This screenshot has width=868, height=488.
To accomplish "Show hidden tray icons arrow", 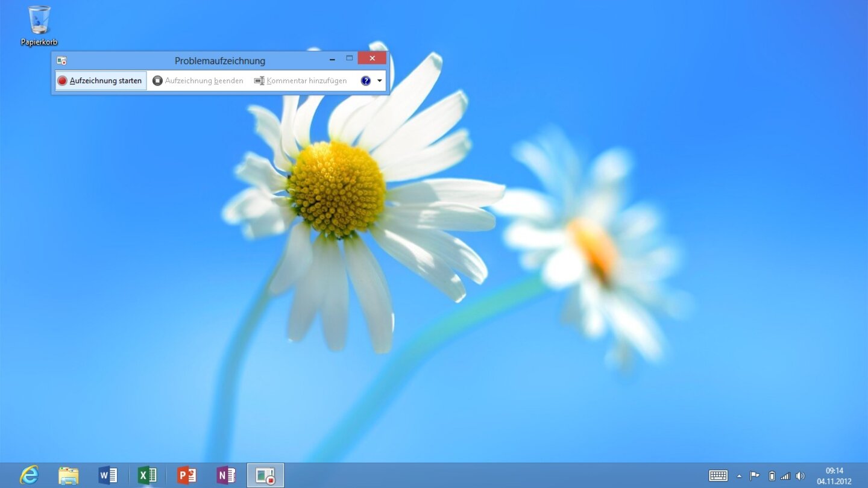I will (x=739, y=476).
